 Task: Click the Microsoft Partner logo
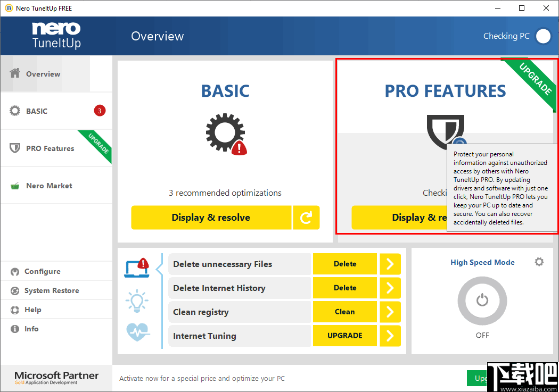(x=56, y=378)
